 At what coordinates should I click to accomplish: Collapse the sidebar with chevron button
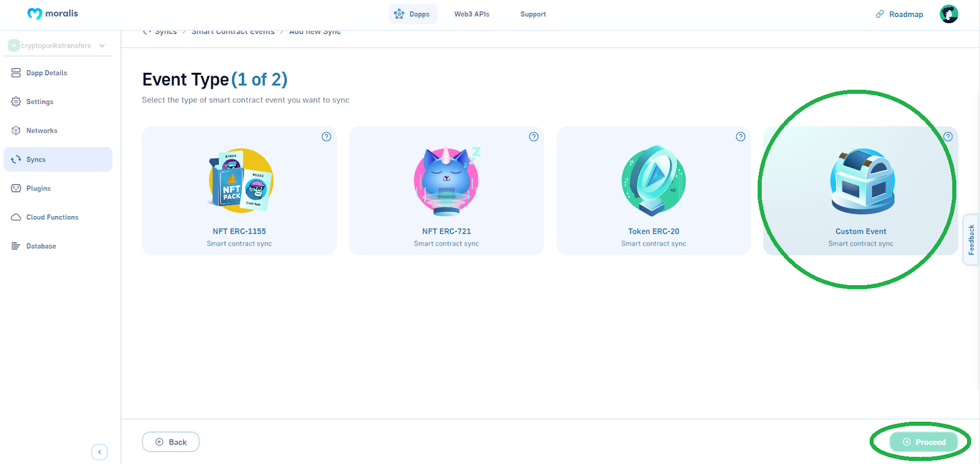[x=99, y=452]
